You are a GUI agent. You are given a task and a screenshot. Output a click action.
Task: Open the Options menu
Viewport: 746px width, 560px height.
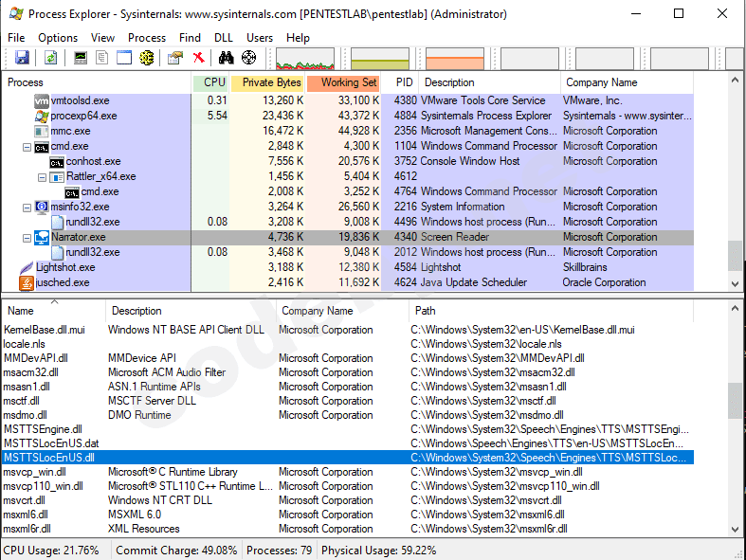pos(58,38)
